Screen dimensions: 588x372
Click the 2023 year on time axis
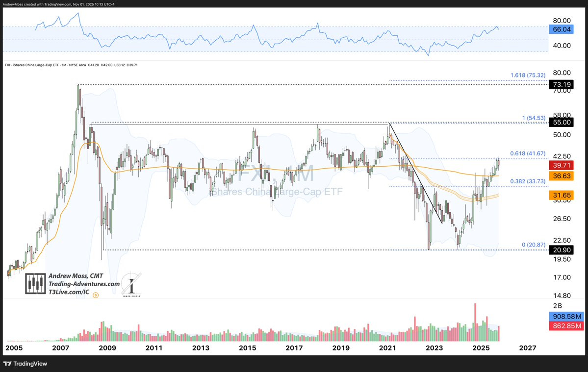tap(434, 348)
